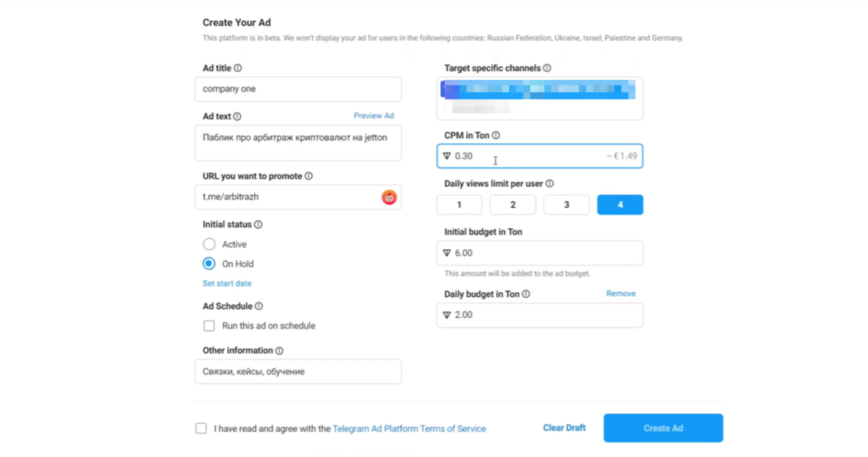The image size is (868, 457).
Task: Click Remove next to Daily budget
Action: click(x=620, y=293)
